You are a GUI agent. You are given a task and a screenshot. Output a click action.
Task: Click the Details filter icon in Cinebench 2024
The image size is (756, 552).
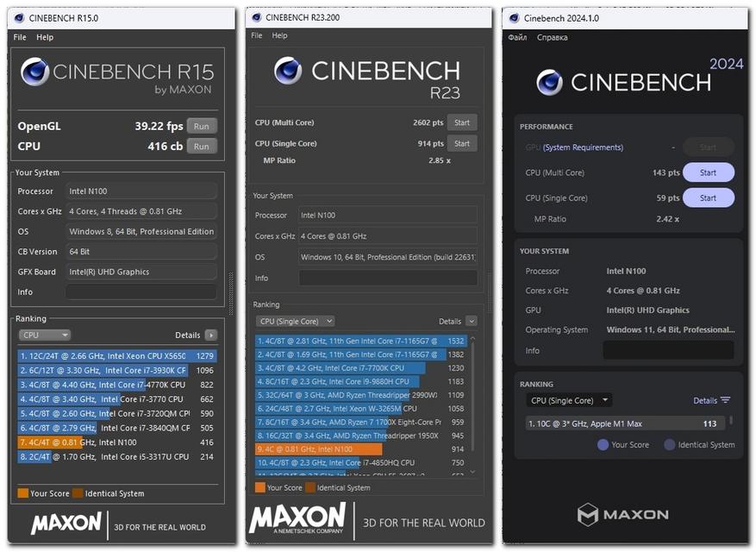[x=726, y=400]
